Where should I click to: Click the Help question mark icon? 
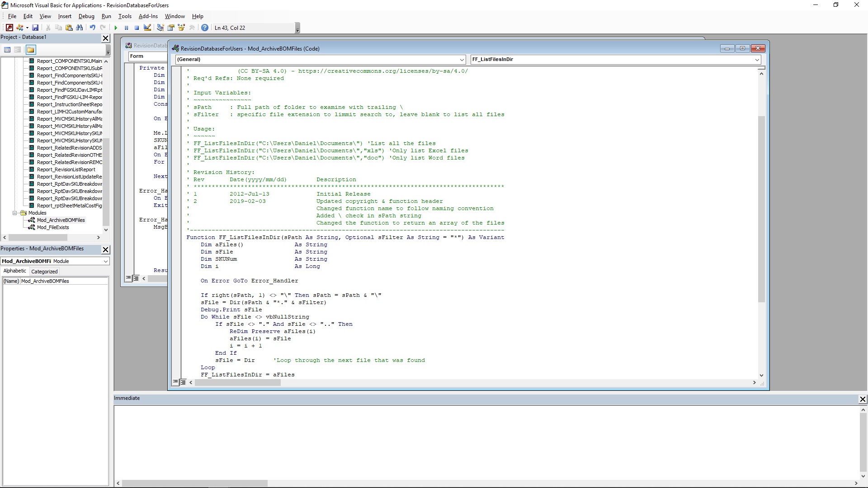205,28
